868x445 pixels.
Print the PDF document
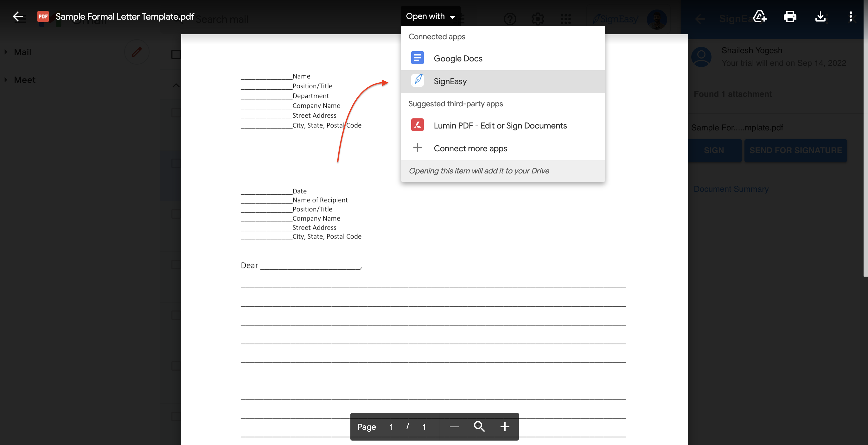point(790,16)
